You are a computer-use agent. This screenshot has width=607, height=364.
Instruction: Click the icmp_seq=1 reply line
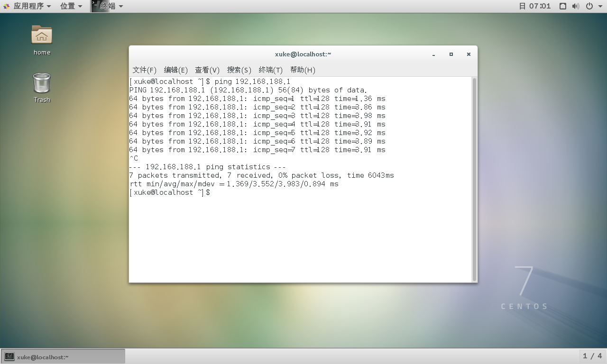tap(257, 99)
